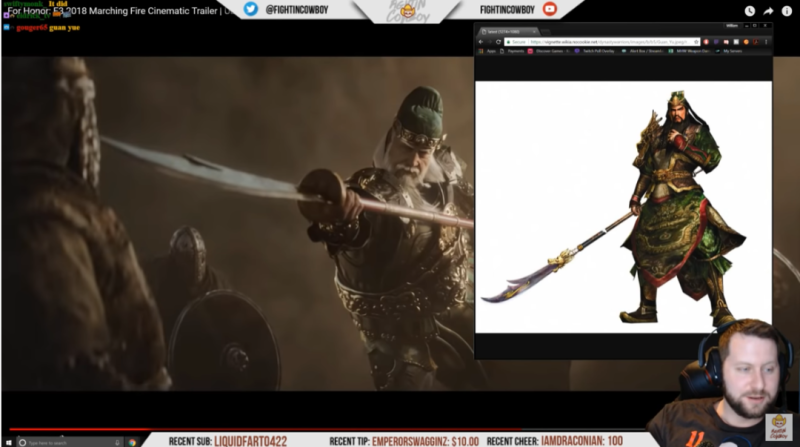Image resolution: width=800 pixels, height=447 pixels.
Task: Close the 'Talent' browser tab
Action: [x=534, y=32]
